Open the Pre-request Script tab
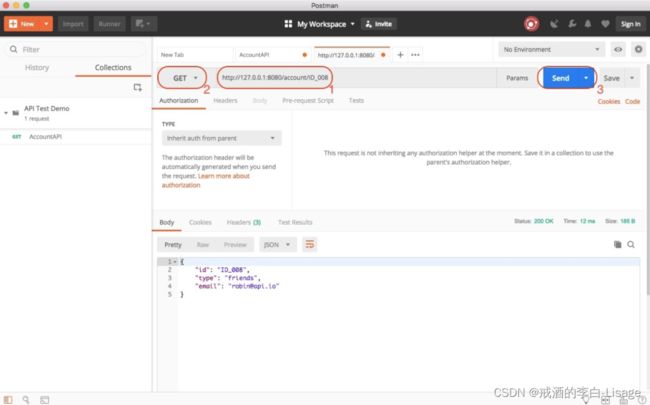This screenshot has width=650, height=405. [x=308, y=101]
